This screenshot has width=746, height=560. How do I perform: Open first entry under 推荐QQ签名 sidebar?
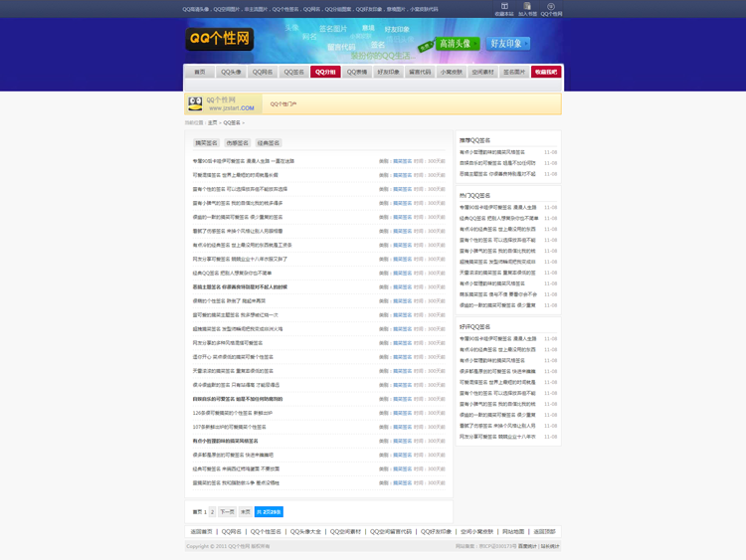[492, 152]
